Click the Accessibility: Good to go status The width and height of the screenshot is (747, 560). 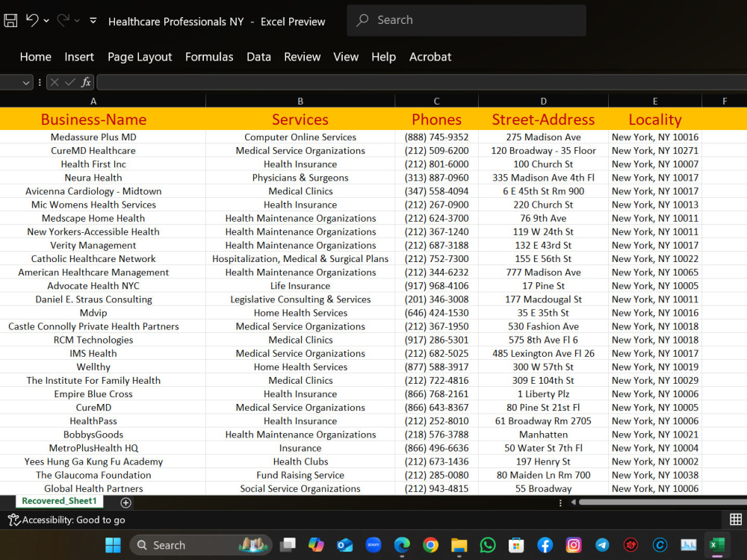tap(66, 520)
